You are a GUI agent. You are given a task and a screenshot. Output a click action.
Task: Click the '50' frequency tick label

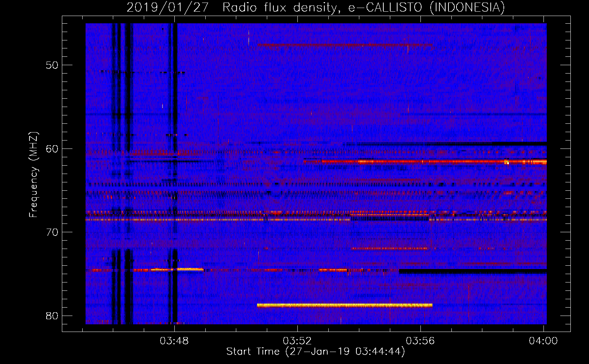click(52, 65)
